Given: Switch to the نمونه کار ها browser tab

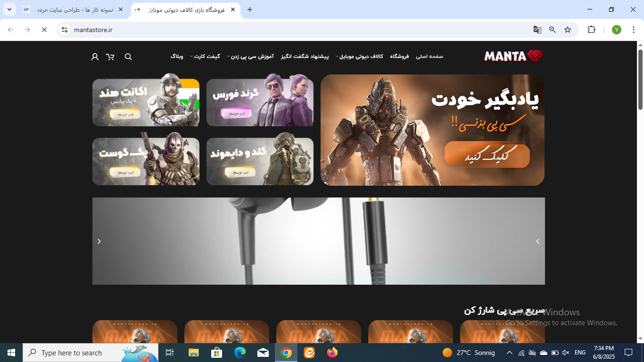Looking at the screenshot, I should tap(74, 9).
